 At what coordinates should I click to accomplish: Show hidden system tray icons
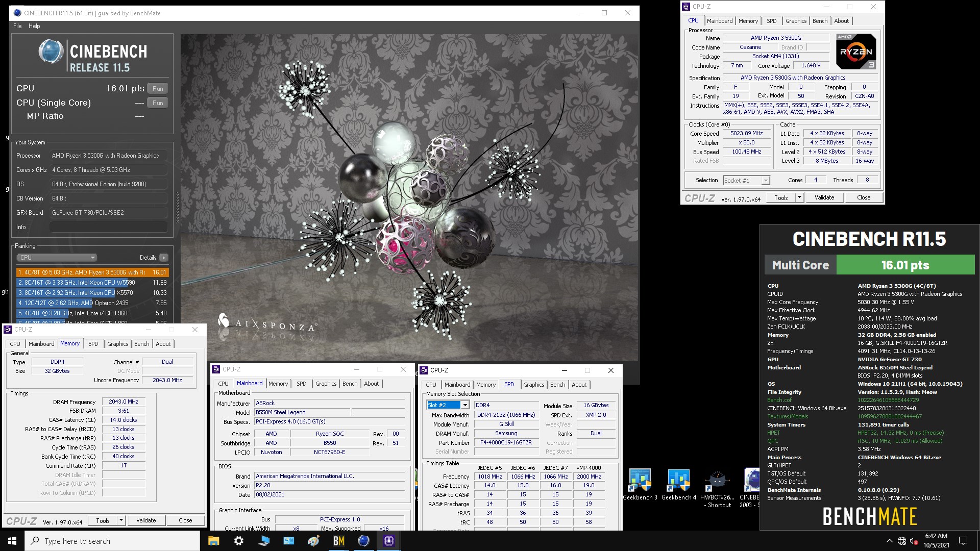(889, 541)
